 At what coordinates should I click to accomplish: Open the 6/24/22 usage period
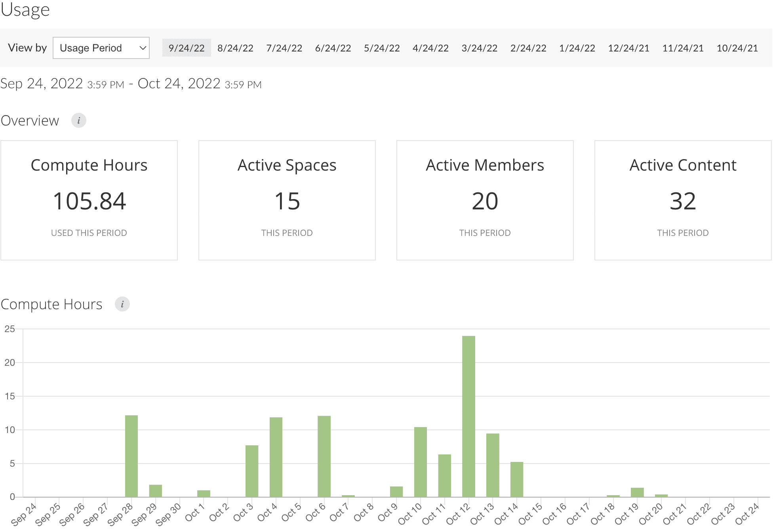click(x=333, y=48)
